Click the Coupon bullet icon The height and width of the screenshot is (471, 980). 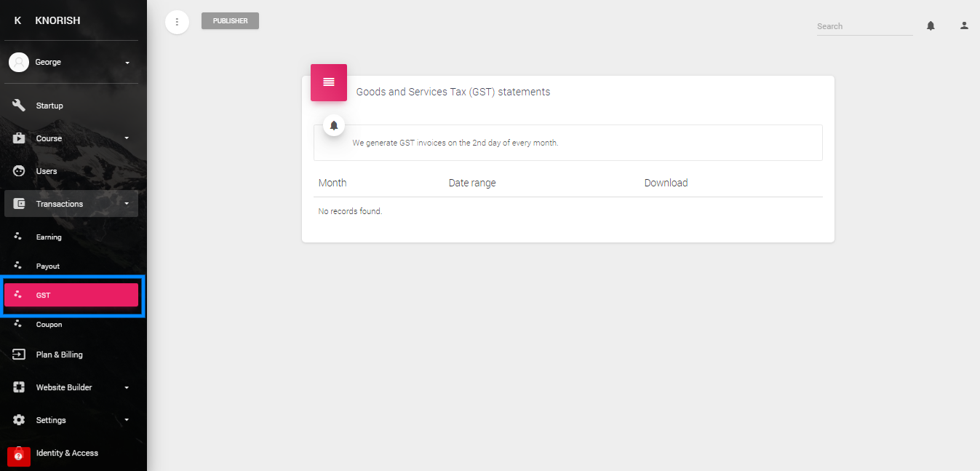click(x=18, y=324)
